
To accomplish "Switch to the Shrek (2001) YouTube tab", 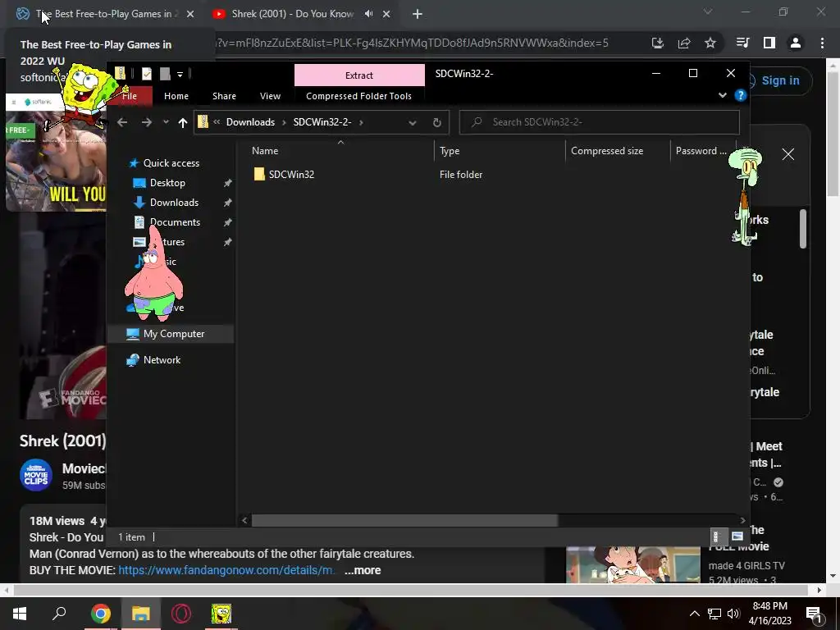I will [293, 14].
